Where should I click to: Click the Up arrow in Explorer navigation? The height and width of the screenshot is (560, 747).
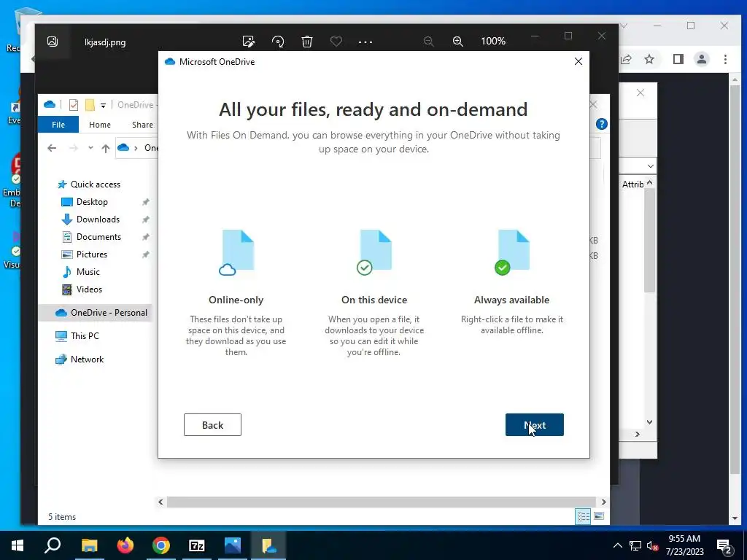pyautogui.click(x=105, y=148)
